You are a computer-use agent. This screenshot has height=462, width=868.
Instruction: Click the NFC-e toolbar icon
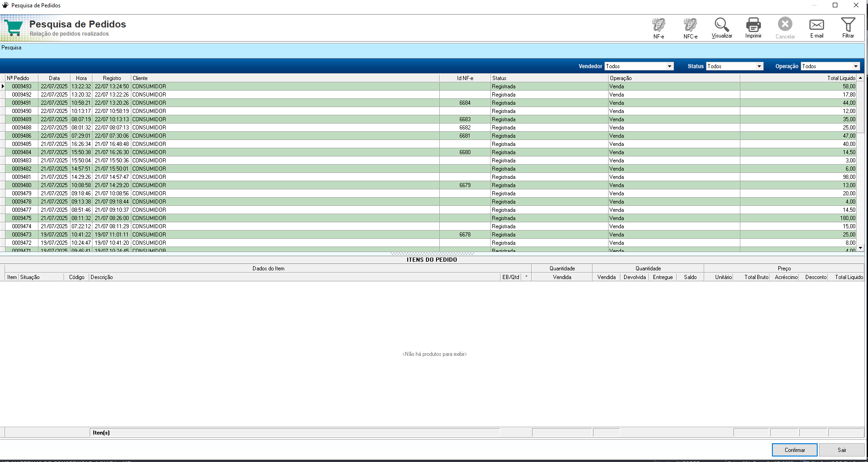690,28
